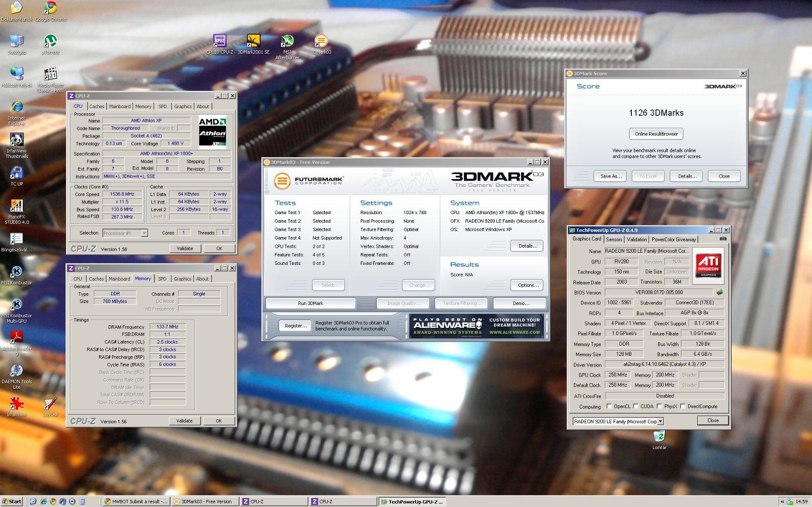The image size is (812, 507).
Task: Toggle the CUDA checkbox in GPU-Z
Action: [x=635, y=406]
